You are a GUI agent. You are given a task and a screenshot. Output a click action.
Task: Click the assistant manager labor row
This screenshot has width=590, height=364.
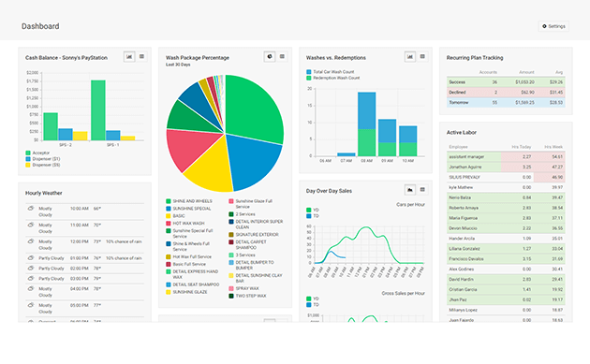click(x=506, y=157)
